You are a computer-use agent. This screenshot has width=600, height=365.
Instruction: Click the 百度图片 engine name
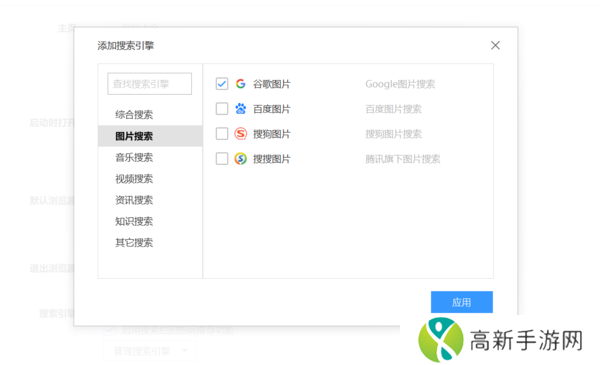tap(272, 109)
